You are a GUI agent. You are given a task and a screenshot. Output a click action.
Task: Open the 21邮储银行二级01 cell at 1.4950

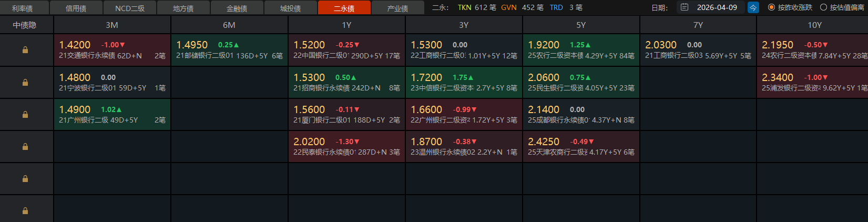(229, 50)
